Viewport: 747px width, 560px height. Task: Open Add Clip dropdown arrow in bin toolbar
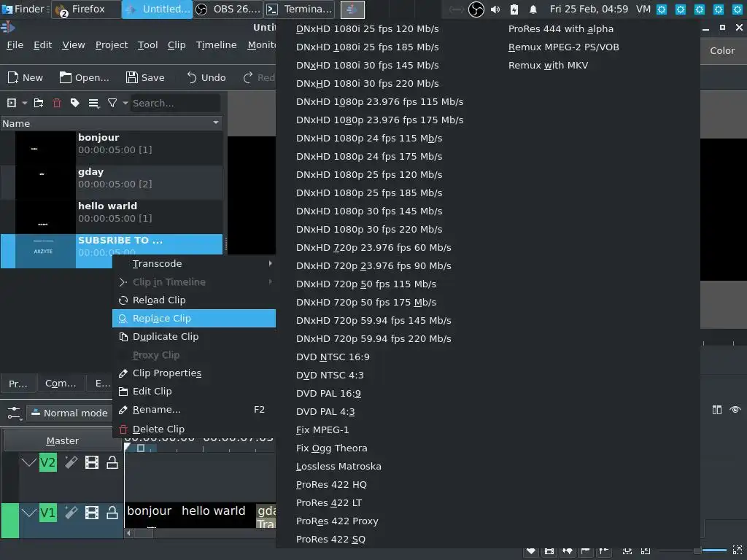pos(24,103)
